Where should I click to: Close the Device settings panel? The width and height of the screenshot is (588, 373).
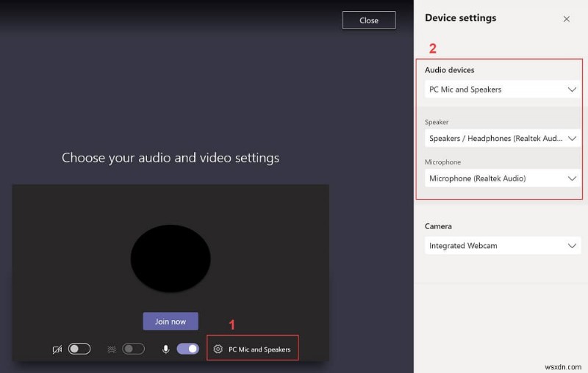(x=566, y=19)
